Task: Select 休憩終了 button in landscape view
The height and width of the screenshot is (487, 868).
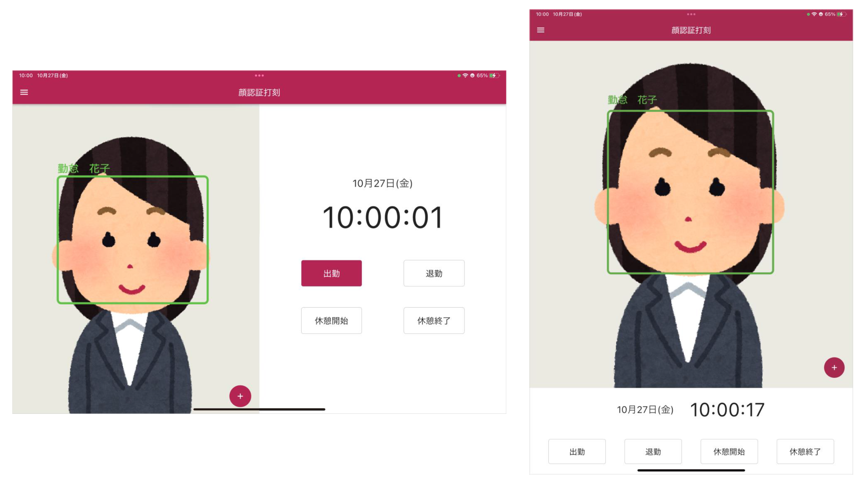Action: click(434, 321)
